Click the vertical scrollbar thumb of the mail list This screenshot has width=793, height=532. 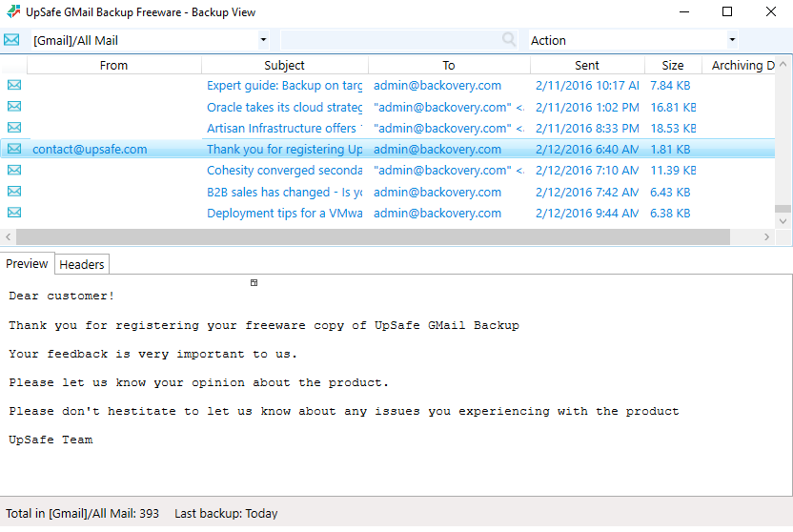(783, 209)
